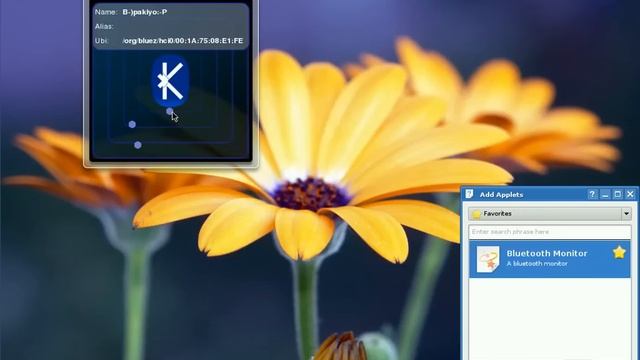Minimize the Add Applets window
Screen dimensions: 640x360
coord(605,194)
